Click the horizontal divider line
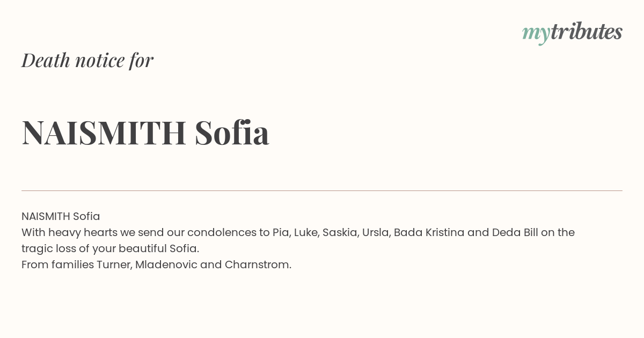This screenshot has width=644, height=338. tap(322, 190)
